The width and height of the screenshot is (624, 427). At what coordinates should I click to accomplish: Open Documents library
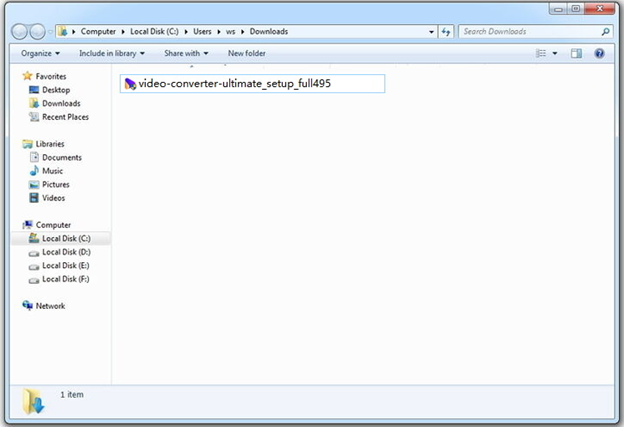[62, 158]
